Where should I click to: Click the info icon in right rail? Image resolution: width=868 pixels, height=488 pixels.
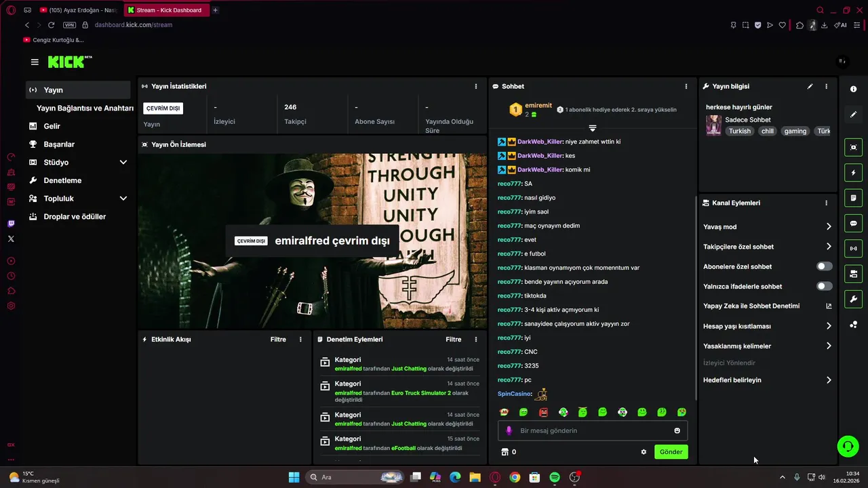[x=854, y=89]
